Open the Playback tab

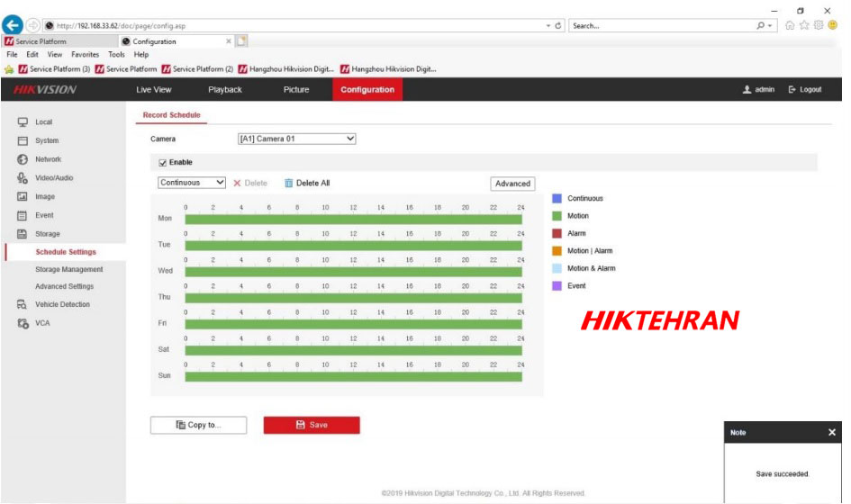click(225, 89)
